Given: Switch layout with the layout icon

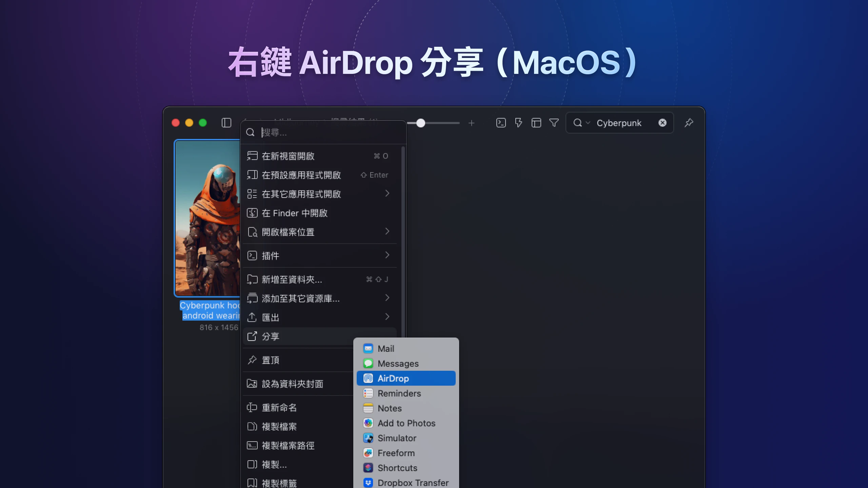Looking at the screenshot, I should click(536, 123).
